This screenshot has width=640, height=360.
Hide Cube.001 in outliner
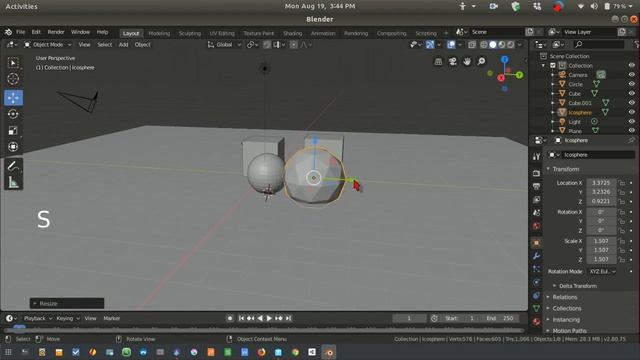point(631,103)
